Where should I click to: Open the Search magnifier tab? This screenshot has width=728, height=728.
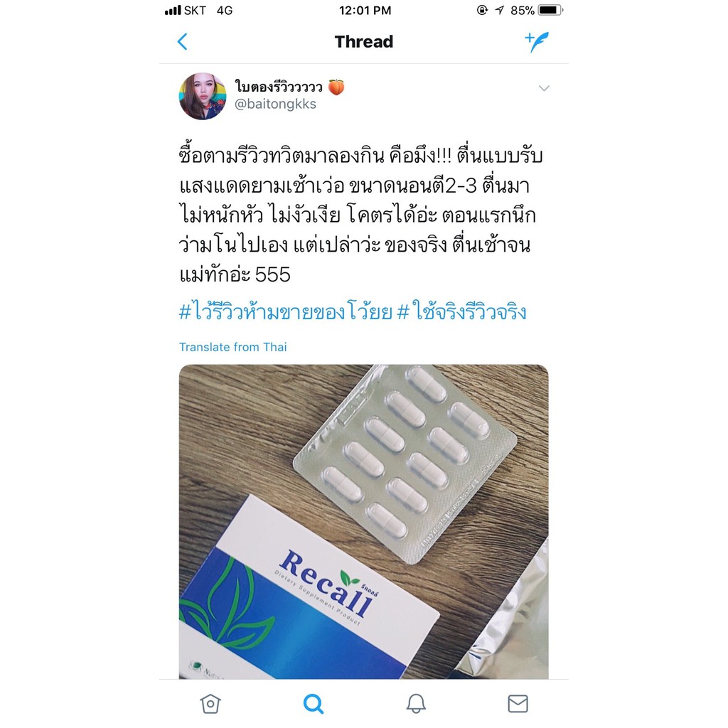pos(314,703)
